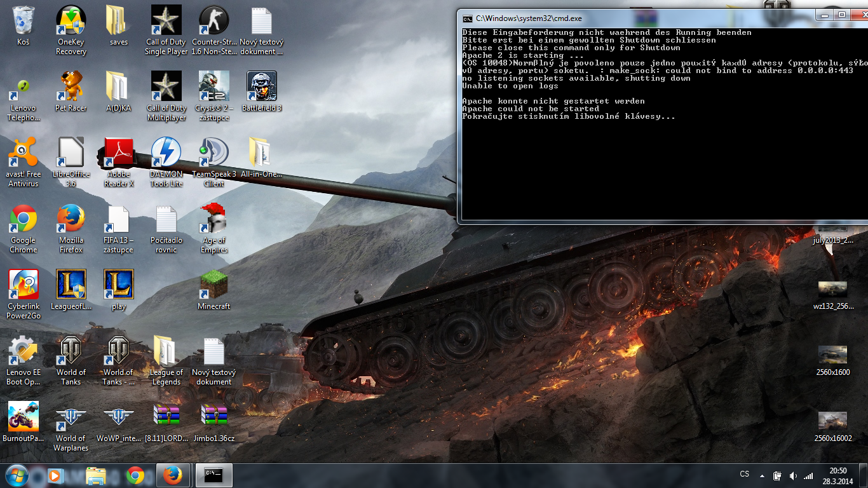Select the [8.11]LORD... archive file
868x488 pixels.
pos(166,423)
